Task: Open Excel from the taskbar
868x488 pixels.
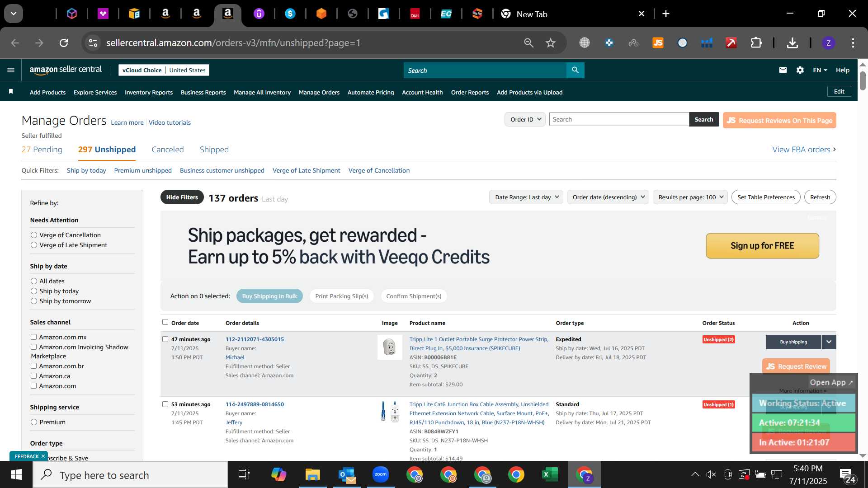Action: pyautogui.click(x=550, y=474)
